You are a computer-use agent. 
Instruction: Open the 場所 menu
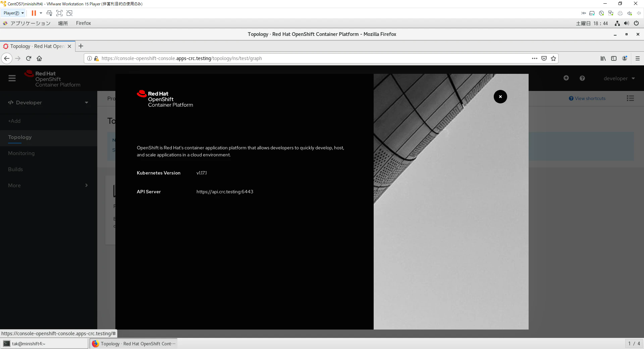pyautogui.click(x=63, y=23)
